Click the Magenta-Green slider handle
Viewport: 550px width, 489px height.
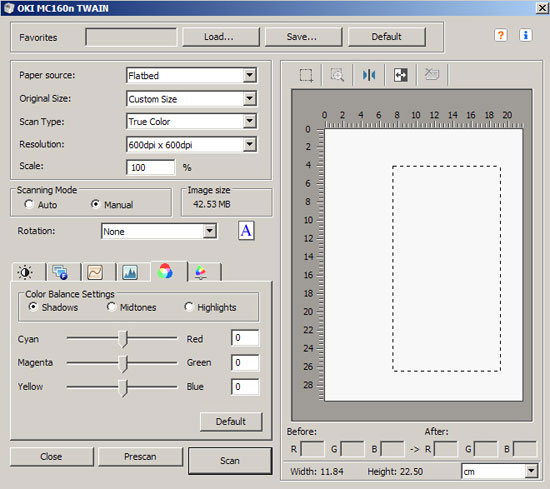coord(122,363)
